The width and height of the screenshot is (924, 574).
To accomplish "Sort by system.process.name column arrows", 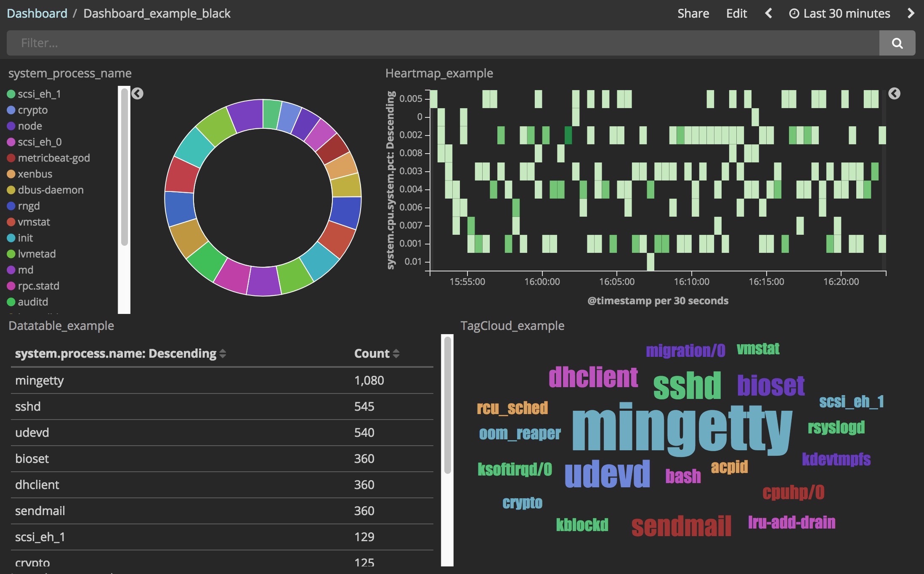I will [223, 353].
